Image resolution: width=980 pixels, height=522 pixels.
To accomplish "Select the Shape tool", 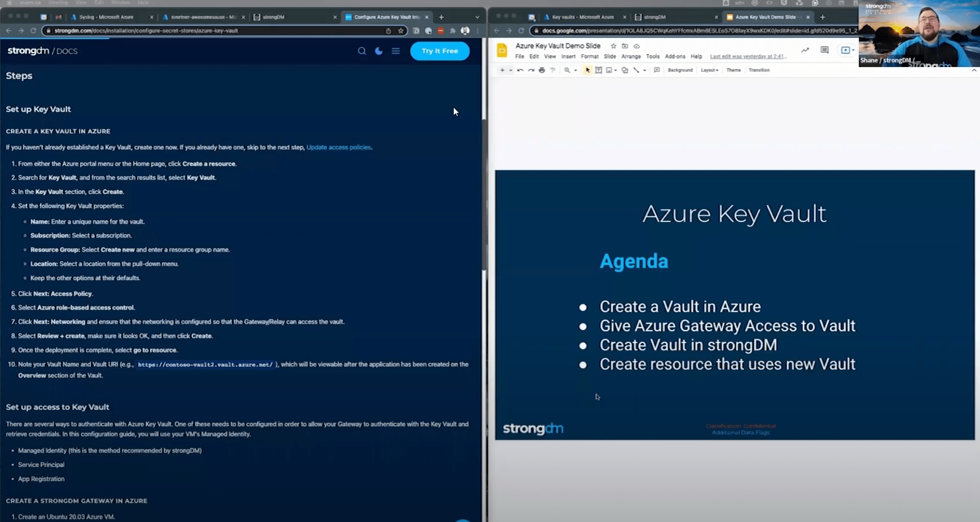I will 625,70.
